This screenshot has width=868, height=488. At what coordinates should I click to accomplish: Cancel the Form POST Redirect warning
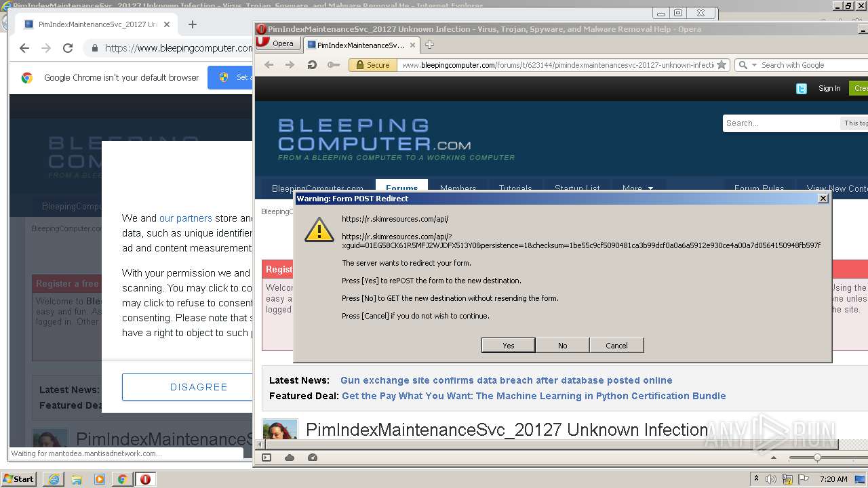click(616, 345)
